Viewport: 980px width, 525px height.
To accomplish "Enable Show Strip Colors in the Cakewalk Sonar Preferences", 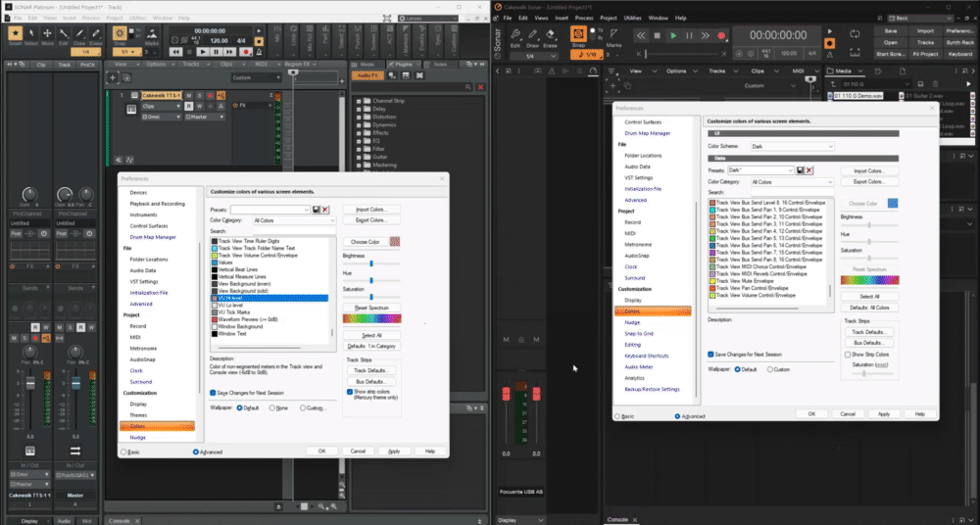I will tap(848, 355).
